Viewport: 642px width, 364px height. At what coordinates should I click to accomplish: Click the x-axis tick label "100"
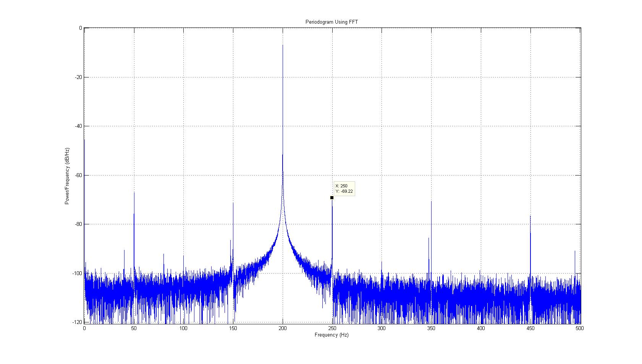click(183, 328)
